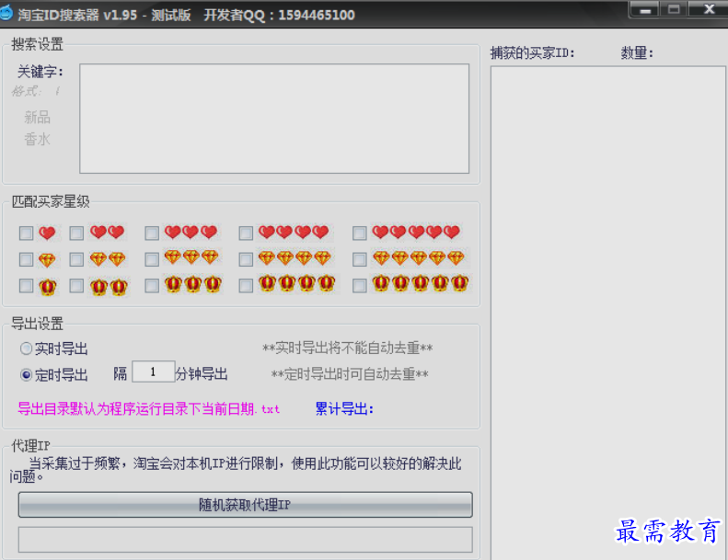The image size is (728, 560).
Task: Click the two red hearts rating icon
Action: click(108, 232)
